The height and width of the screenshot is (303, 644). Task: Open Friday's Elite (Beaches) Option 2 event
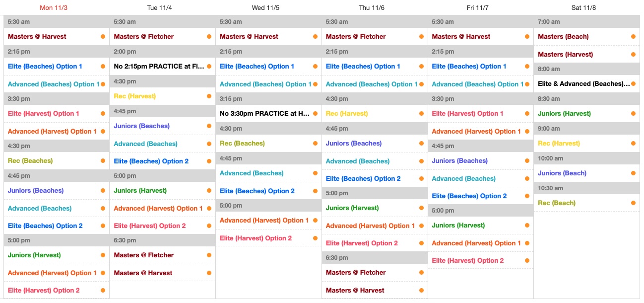click(x=469, y=196)
